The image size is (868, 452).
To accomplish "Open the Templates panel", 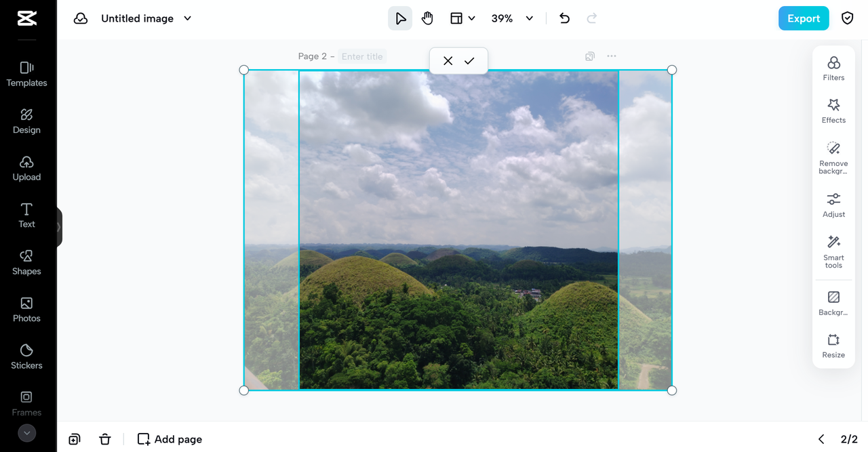I will (x=27, y=74).
